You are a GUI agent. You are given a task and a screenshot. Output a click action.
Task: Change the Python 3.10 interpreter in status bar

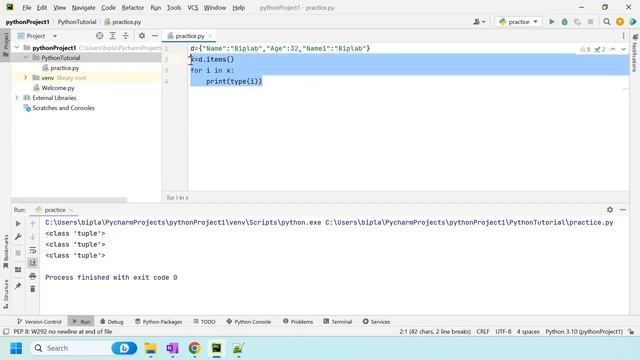(x=584, y=331)
